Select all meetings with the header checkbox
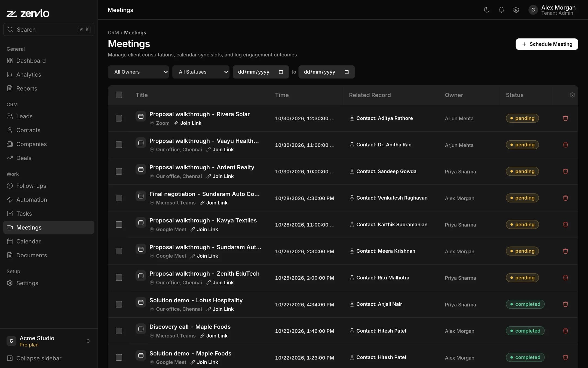The width and height of the screenshot is (588, 368). [119, 95]
